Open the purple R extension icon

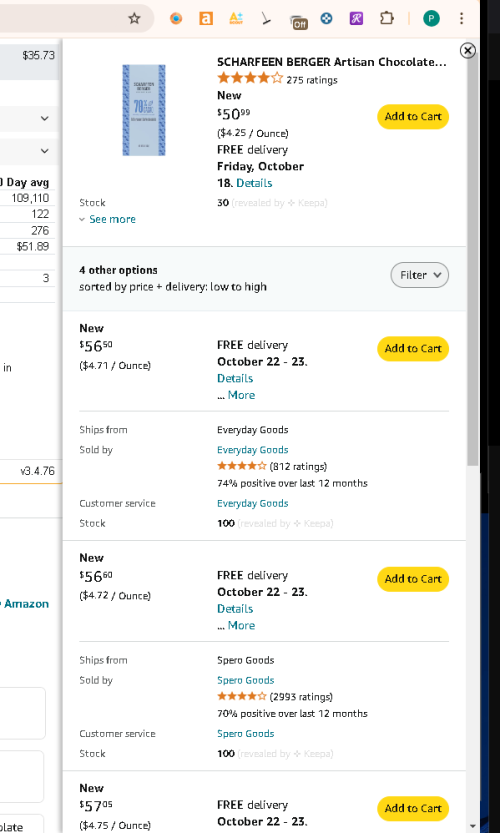356,19
